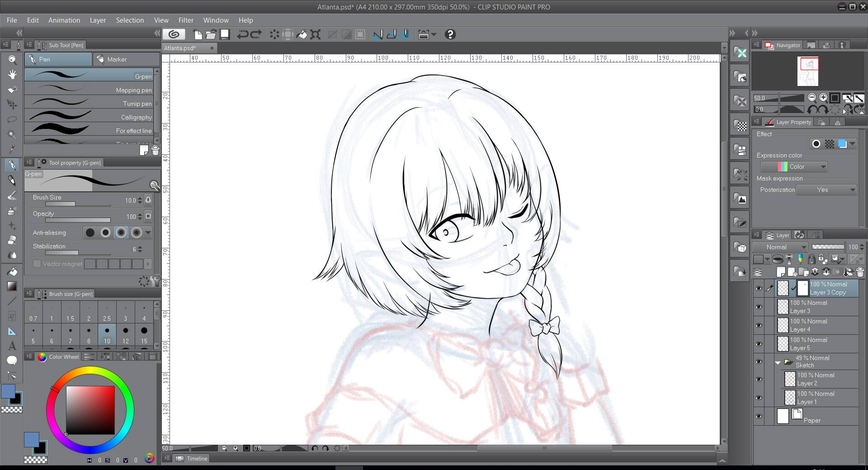Open Posterization Yes dropdown
The width and height of the screenshot is (868, 470).
point(826,190)
